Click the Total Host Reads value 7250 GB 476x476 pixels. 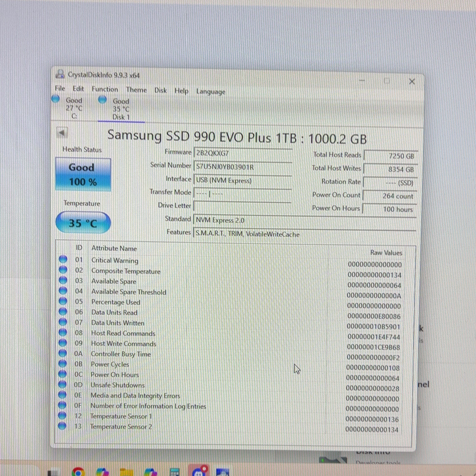tap(391, 156)
